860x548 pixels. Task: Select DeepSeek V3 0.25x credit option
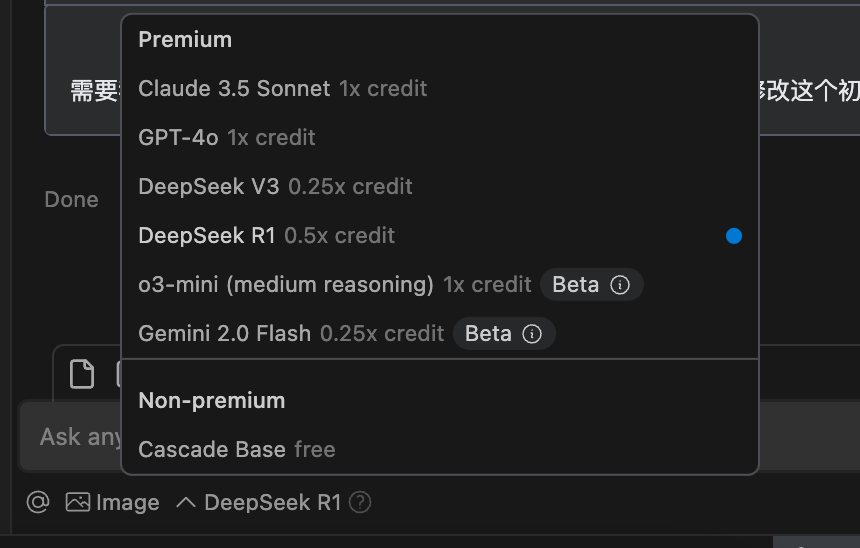[x=440, y=187]
